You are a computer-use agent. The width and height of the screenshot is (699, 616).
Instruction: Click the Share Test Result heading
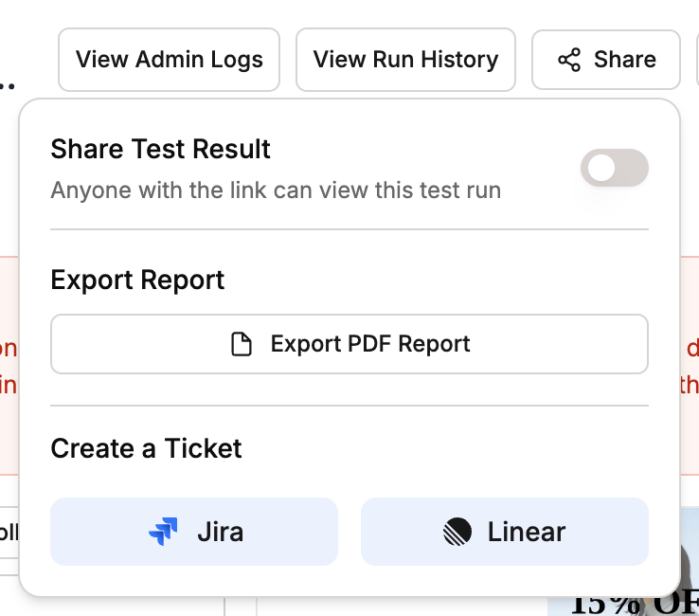coord(160,149)
